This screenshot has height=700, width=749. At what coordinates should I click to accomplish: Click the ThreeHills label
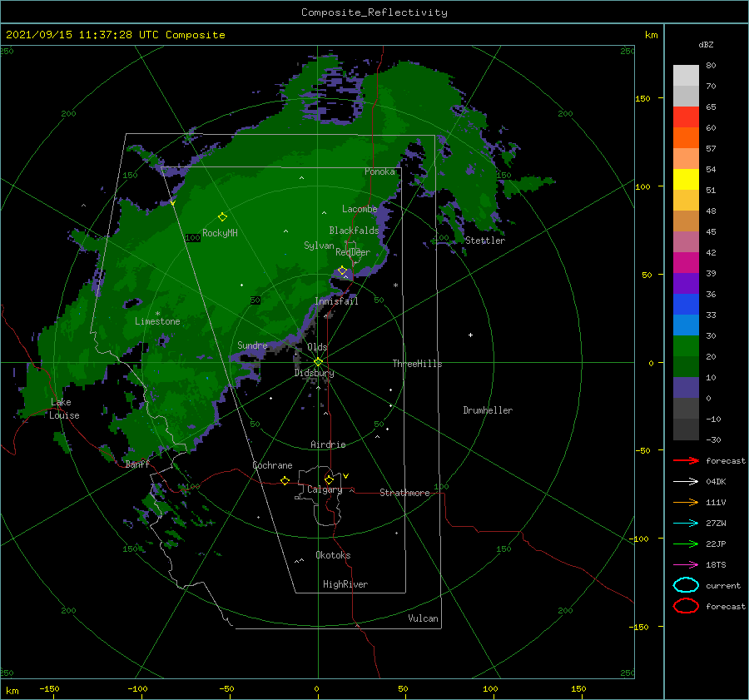(417, 364)
